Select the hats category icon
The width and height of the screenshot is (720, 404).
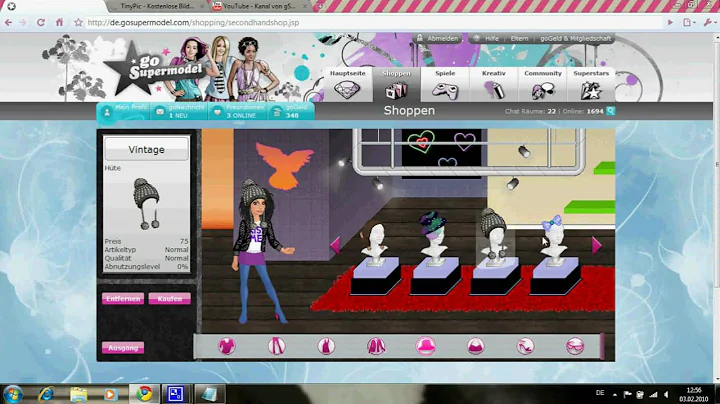tap(426, 346)
